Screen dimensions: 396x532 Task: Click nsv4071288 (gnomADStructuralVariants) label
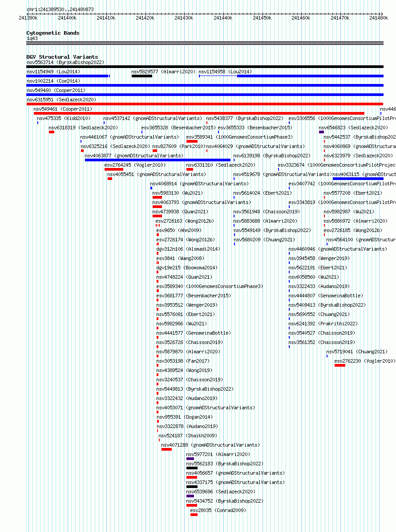(x=210, y=445)
